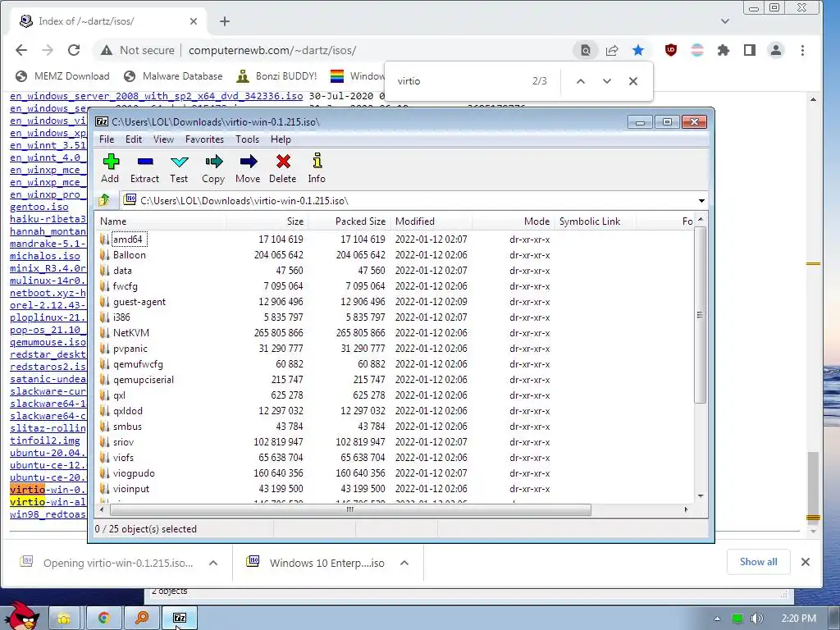The image size is (840, 630).
Task: Close the Chrome downloads bar
Action: point(806,562)
